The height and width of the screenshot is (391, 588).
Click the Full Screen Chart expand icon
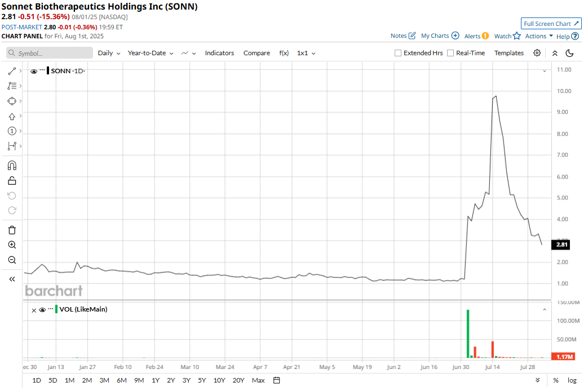(x=576, y=23)
